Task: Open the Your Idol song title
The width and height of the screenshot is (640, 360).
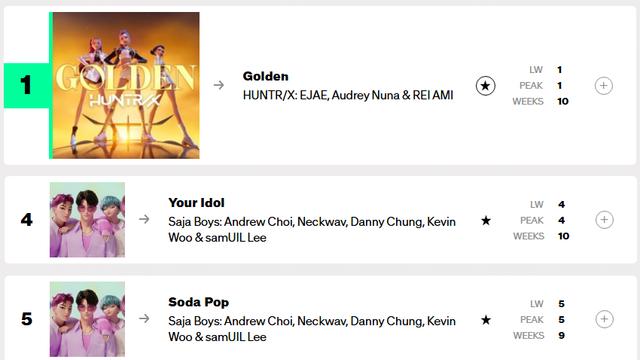Action: pos(196,203)
